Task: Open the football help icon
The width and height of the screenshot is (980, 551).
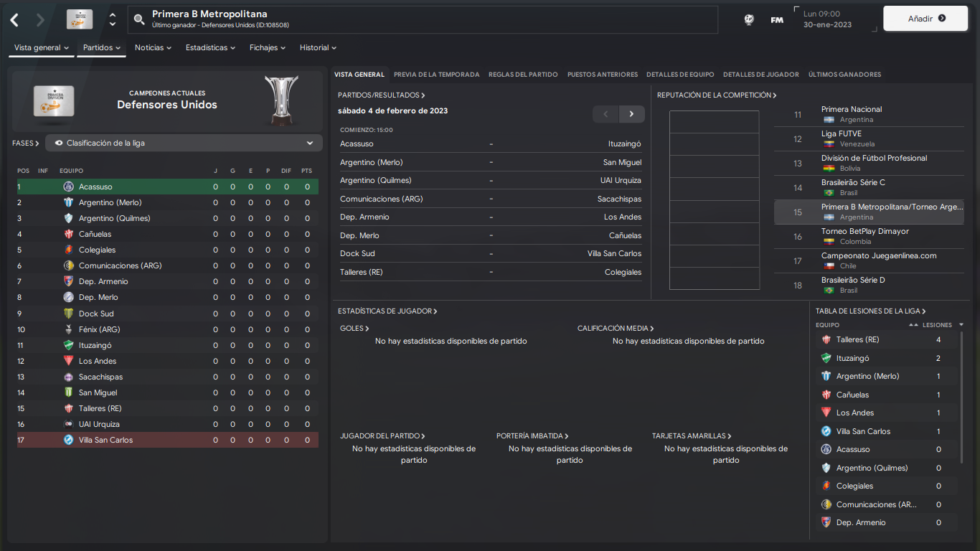Action: (x=749, y=19)
